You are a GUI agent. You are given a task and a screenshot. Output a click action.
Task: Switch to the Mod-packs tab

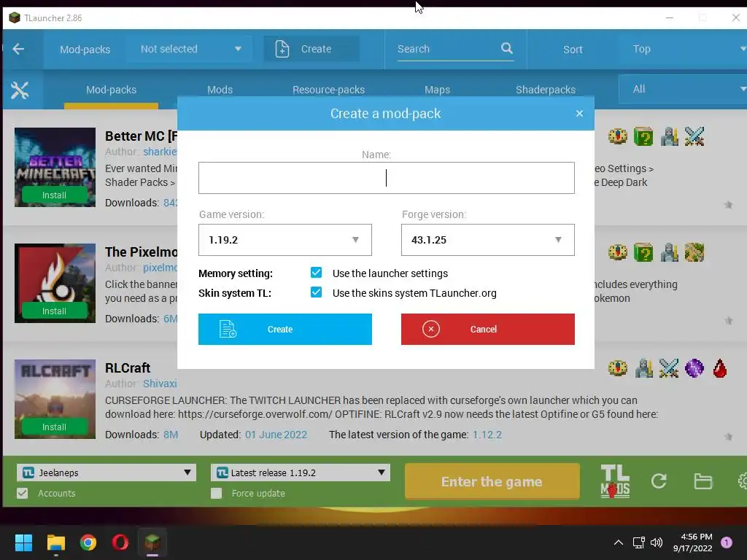pyautogui.click(x=111, y=90)
